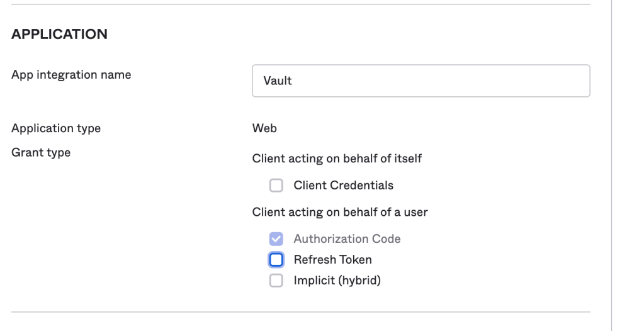Viewport: 644px width, 331px height.
Task: Click 'Client acting on behalf of a user' text
Action: pos(340,212)
